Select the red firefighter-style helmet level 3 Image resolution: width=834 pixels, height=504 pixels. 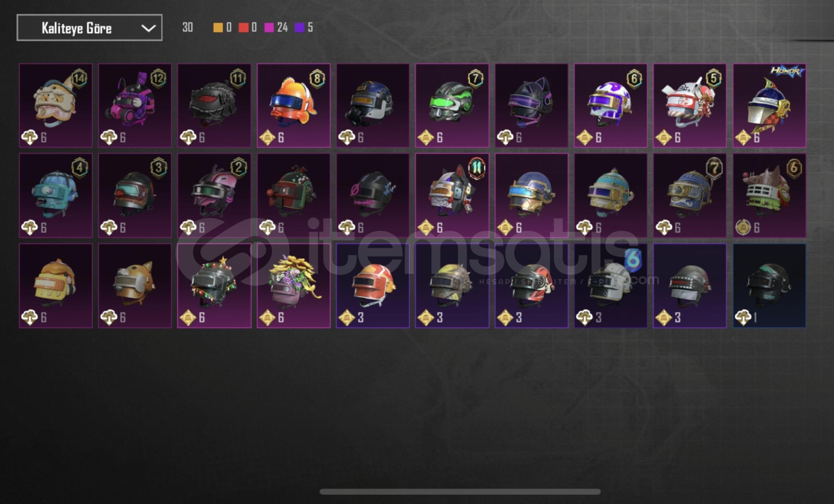[x=372, y=286]
